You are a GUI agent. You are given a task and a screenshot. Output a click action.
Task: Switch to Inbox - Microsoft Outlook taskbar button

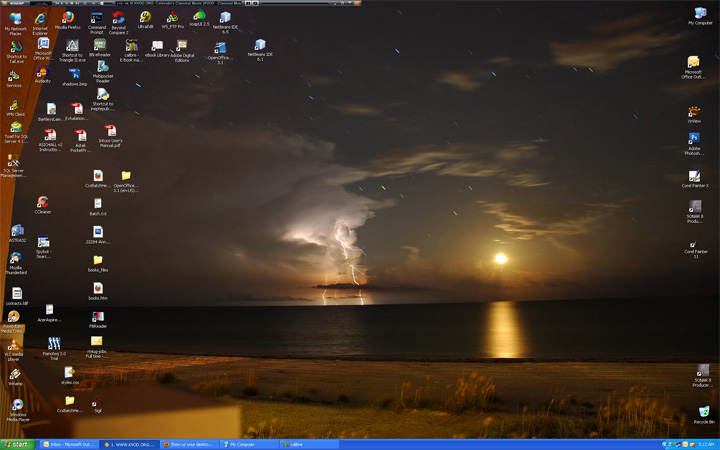coord(67,444)
